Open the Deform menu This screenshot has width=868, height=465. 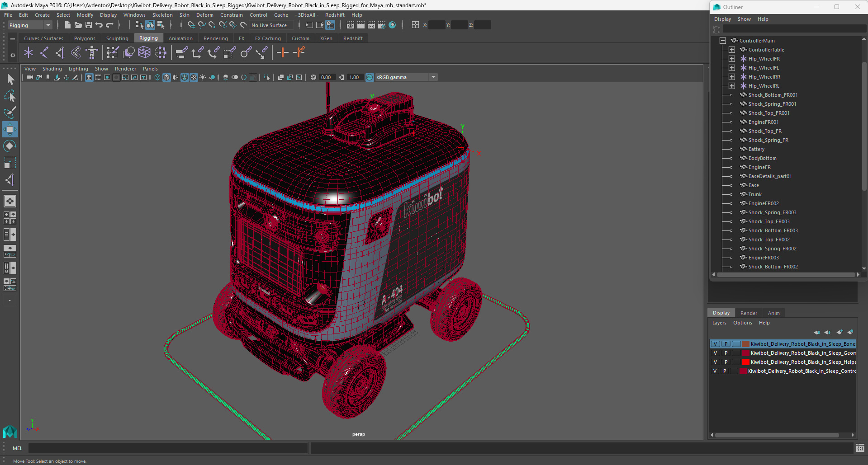(x=205, y=15)
